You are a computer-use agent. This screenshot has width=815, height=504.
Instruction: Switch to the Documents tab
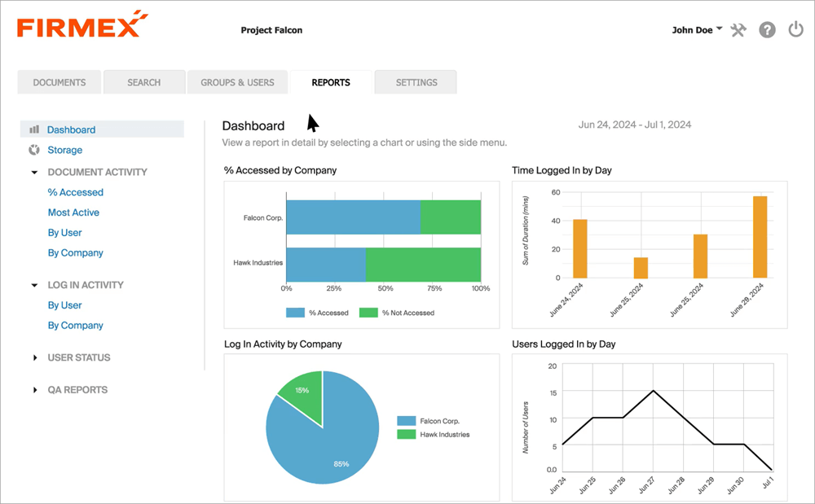(59, 82)
